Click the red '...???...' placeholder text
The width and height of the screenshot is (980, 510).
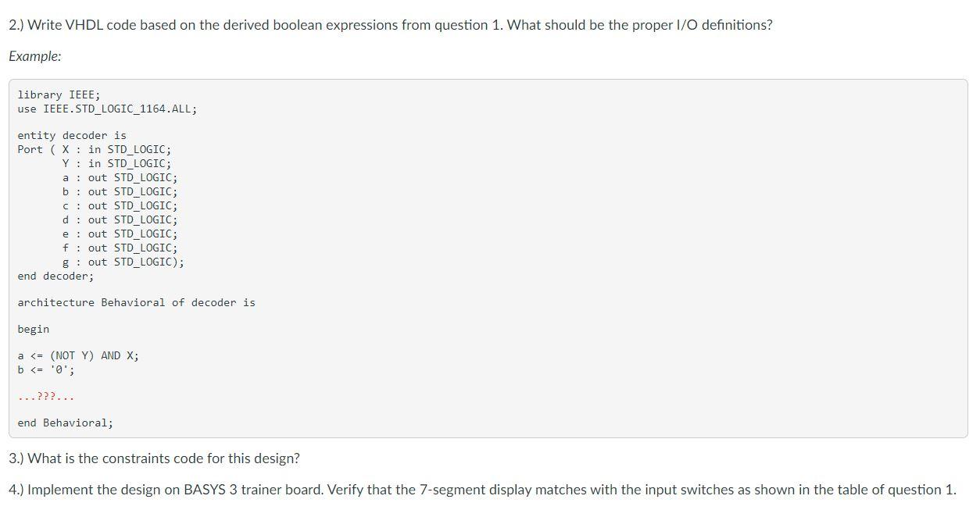pos(46,397)
